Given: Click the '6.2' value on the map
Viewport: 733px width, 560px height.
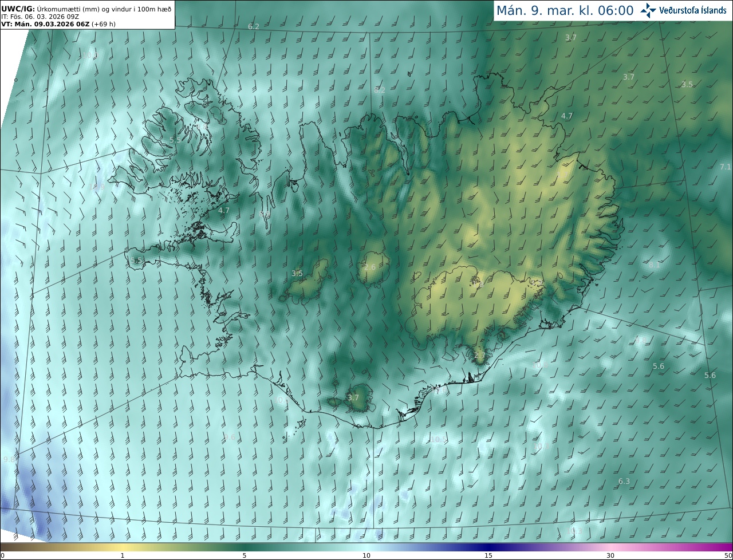Looking at the screenshot, I should (x=254, y=27).
